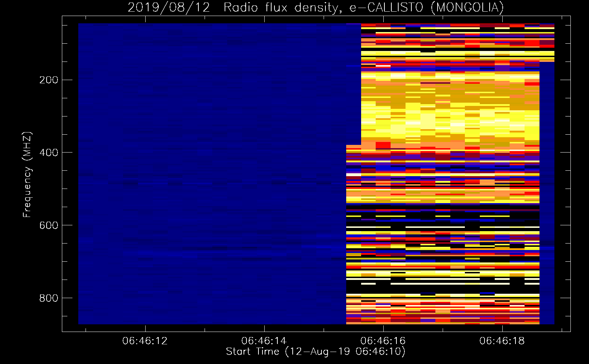This screenshot has width=589, height=364.
Task: Click the '600' frequency tick label
Action: point(49,225)
